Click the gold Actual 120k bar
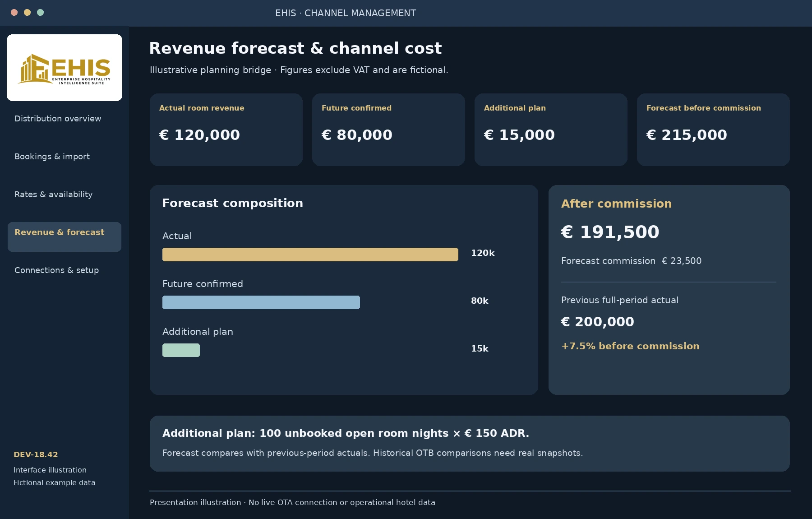812x519 pixels. 310,255
